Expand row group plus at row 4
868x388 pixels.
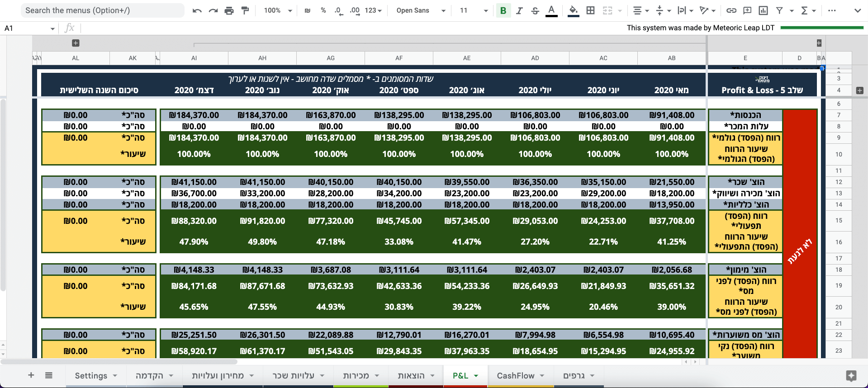click(859, 90)
